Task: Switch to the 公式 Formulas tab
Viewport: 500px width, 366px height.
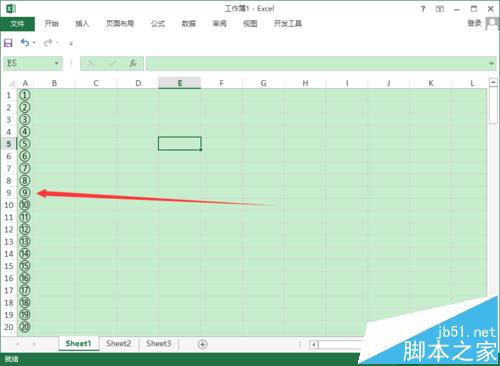Action: [x=158, y=24]
